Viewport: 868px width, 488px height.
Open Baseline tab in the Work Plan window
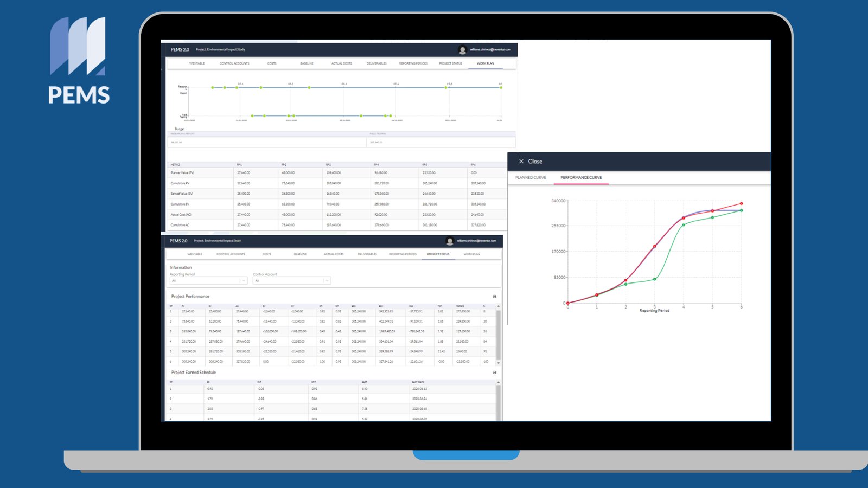(307, 63)
